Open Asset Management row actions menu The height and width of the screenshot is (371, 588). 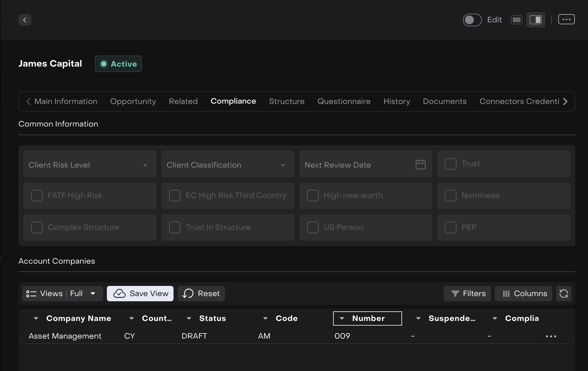pyautogui.click(x=551, y=336)
